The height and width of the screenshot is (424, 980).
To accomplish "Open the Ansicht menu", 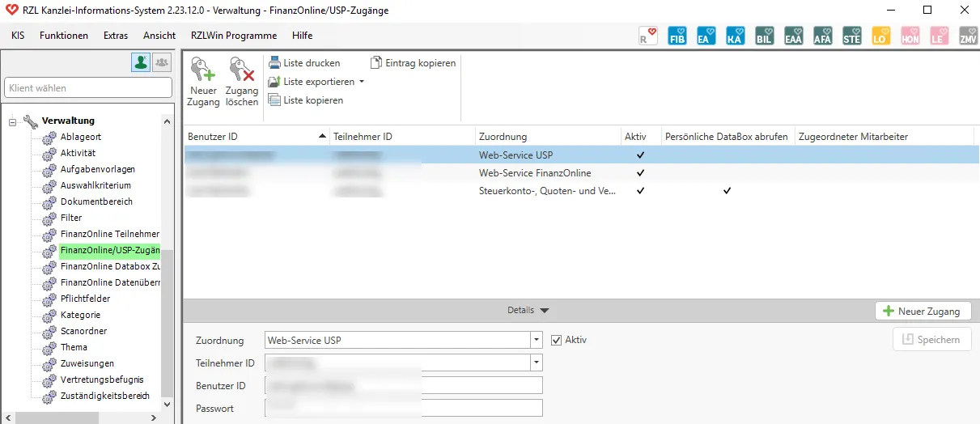I will [159, 36].
